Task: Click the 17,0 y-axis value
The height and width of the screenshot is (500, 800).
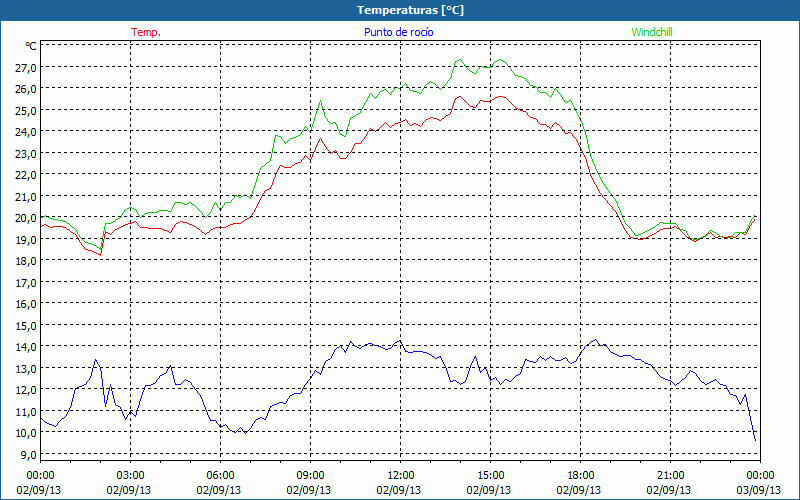Action: [27, 282]
